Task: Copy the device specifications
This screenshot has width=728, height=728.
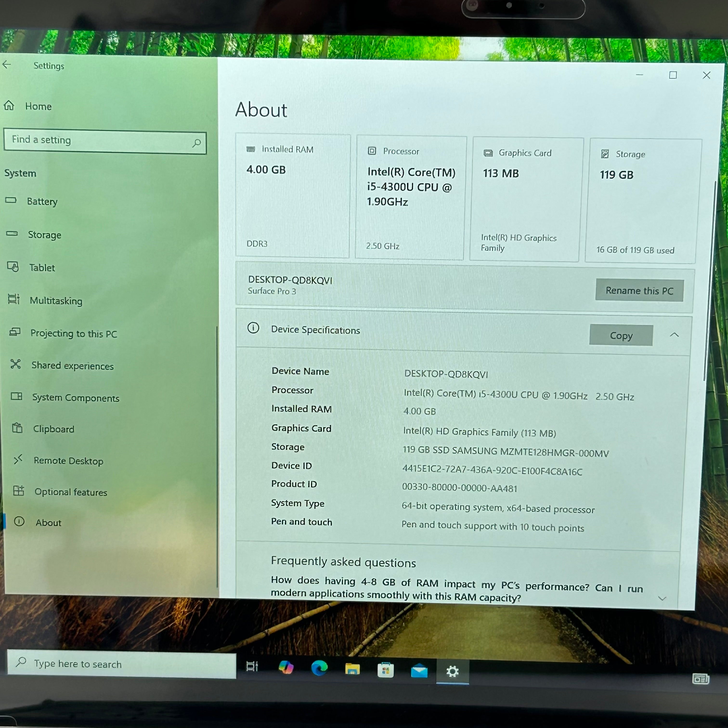Action: click(621, 335)
